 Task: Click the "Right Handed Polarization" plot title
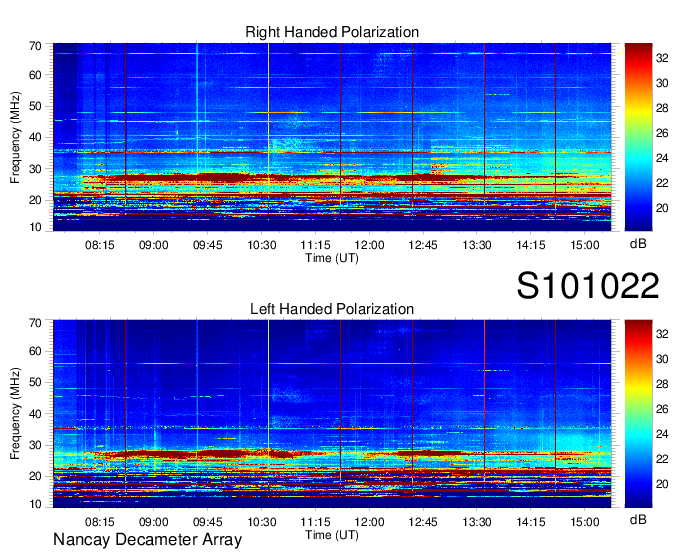click(332, 32)
